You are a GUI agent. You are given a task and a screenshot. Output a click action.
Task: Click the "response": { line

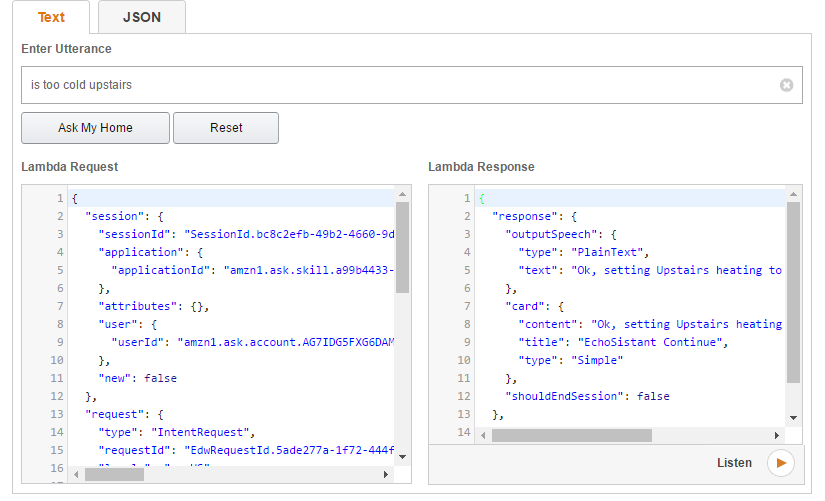535,216
